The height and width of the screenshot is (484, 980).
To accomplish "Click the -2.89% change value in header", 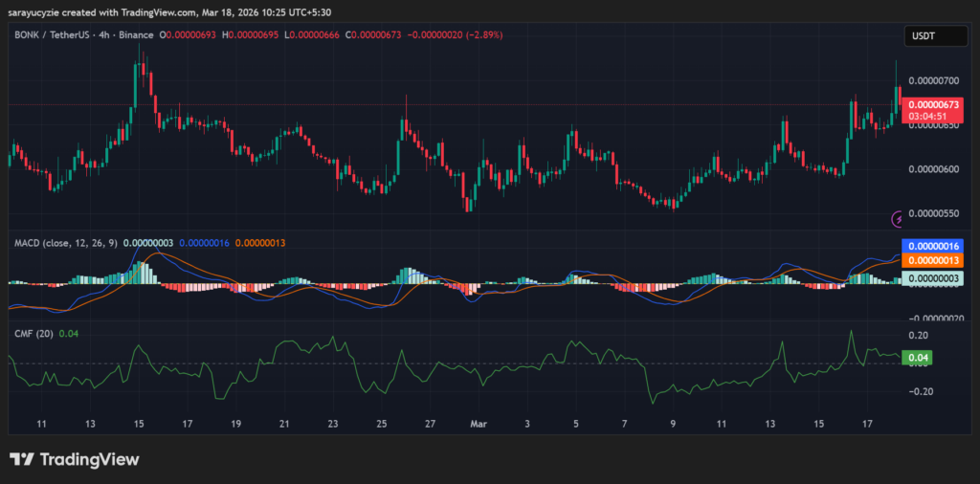I will click(x=481, y=34).
